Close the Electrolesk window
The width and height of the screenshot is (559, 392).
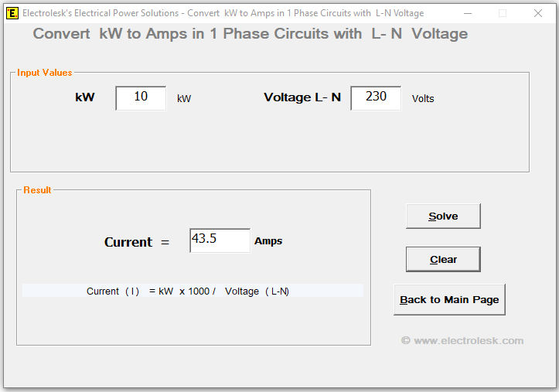pos(538,13)
